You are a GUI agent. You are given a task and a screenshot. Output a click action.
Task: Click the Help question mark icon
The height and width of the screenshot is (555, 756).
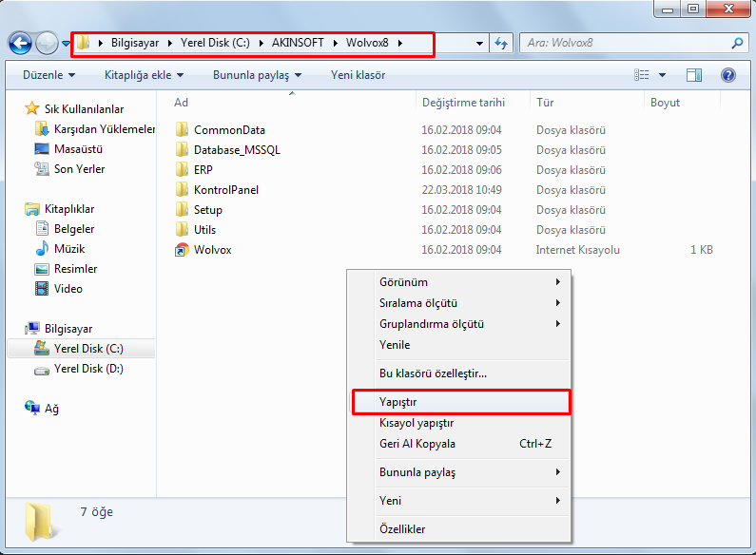tap(728, 75)
